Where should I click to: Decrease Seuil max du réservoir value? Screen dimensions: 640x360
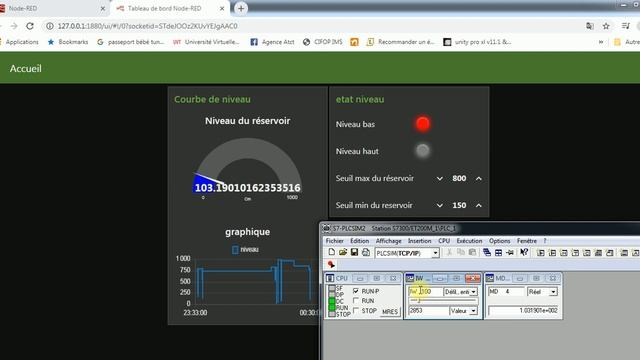click(440, 178)
